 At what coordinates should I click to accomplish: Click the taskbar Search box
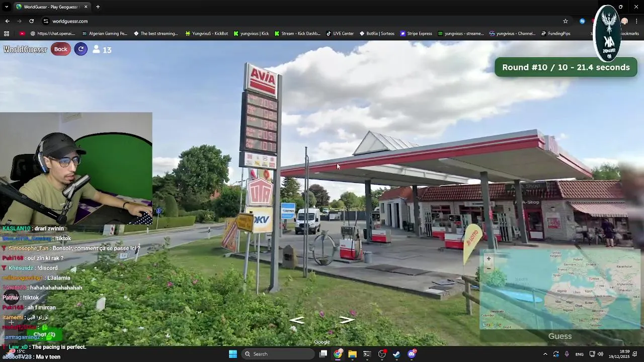[x=277, y=354]
